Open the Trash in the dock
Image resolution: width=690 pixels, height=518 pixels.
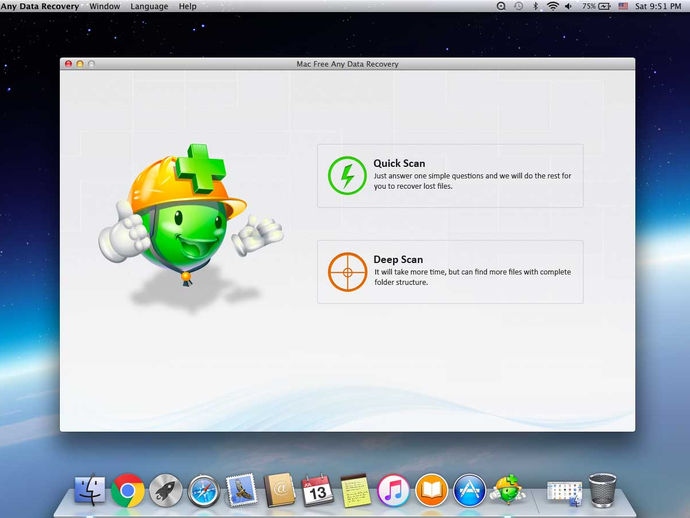click(x=602, y=490)
